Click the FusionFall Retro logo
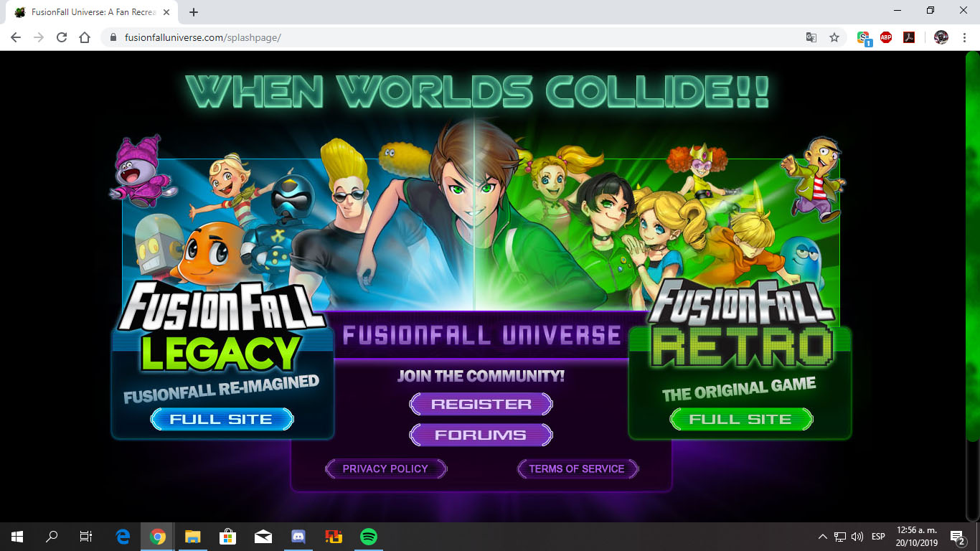Image resolution: width=980 pixels, height=551 pixels. point(741,324)
